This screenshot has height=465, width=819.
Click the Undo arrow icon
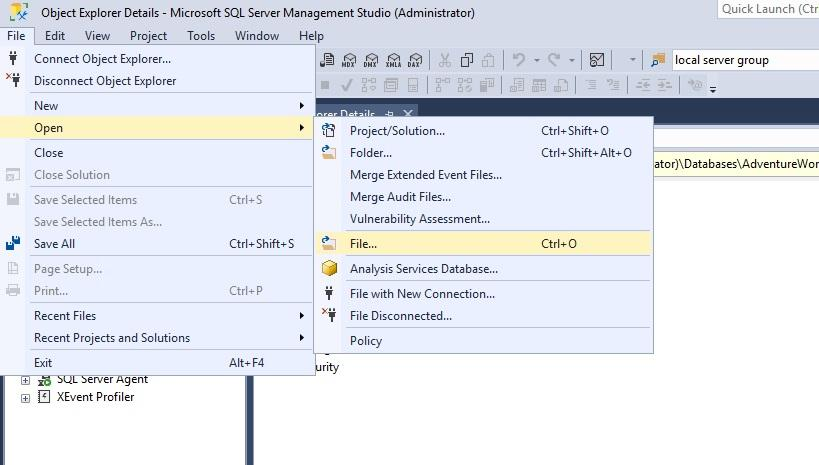point(519,60)
